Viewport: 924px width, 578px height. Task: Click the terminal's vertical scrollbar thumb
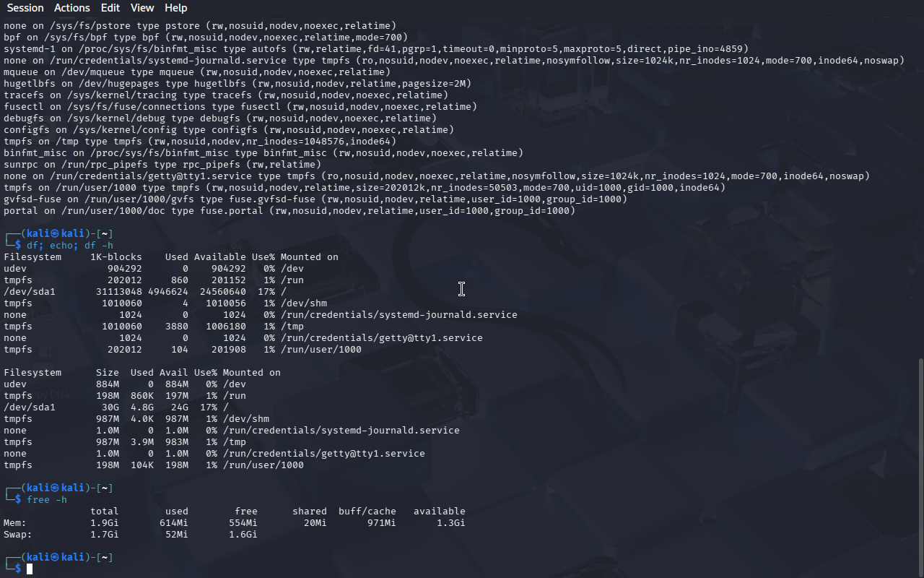coord(919,466)
